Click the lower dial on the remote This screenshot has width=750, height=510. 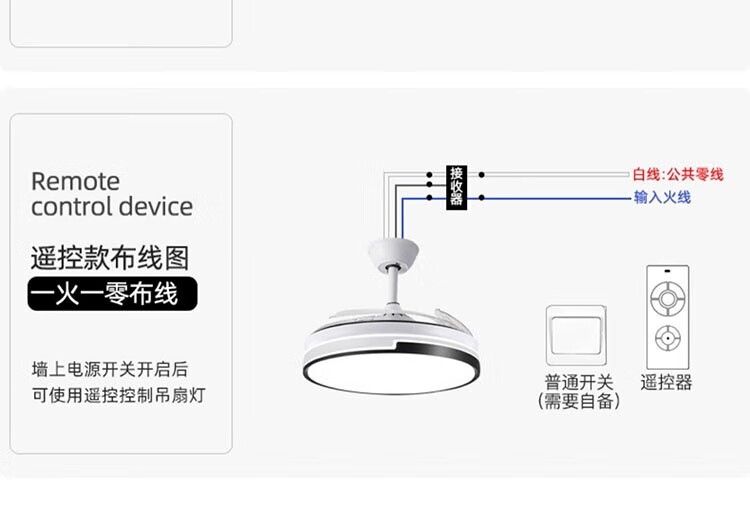(668, 338)
